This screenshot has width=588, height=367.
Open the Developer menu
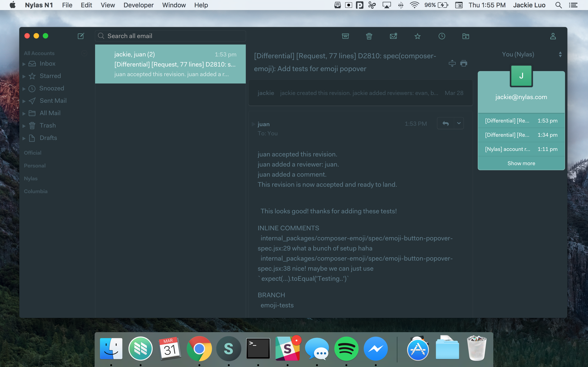139,5
